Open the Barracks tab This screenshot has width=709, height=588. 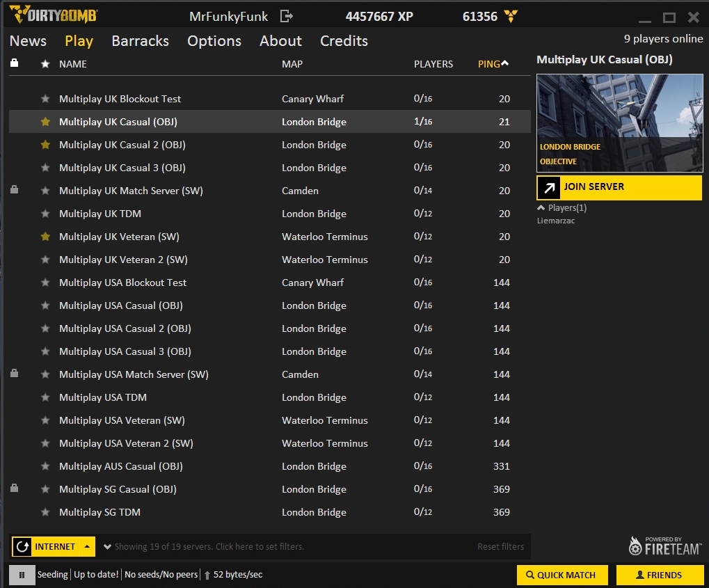pyautogui.click(x=140, y=41)
